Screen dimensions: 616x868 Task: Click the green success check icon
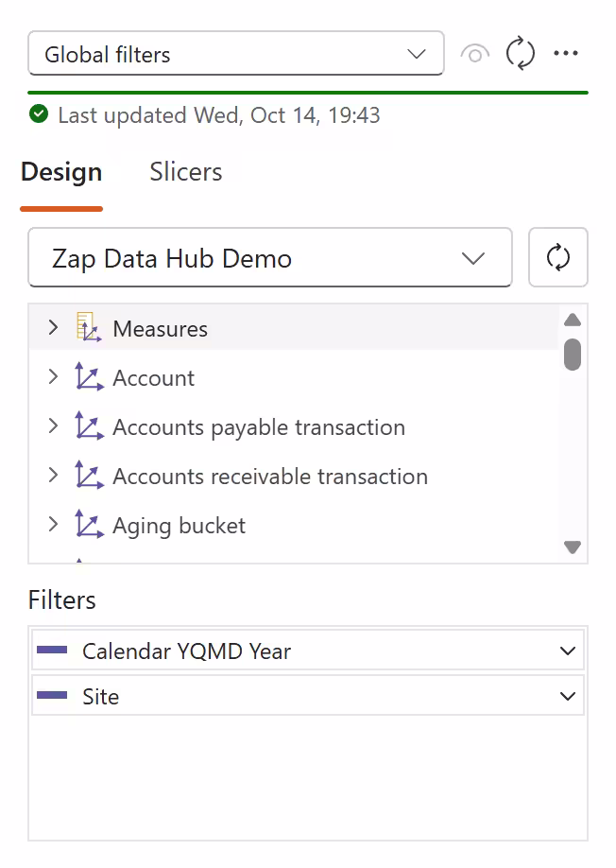[39, 114]
